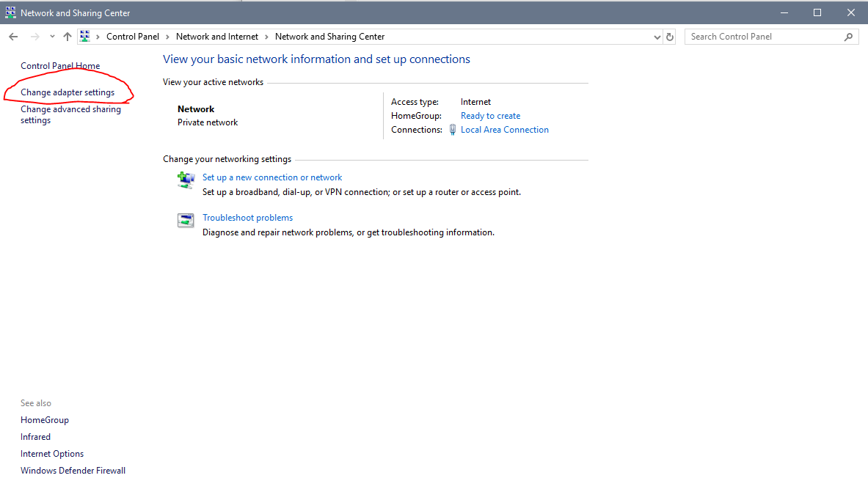868x489 pixels.
Task: Open Change adapter settings
Action: (x=68, y=92)
